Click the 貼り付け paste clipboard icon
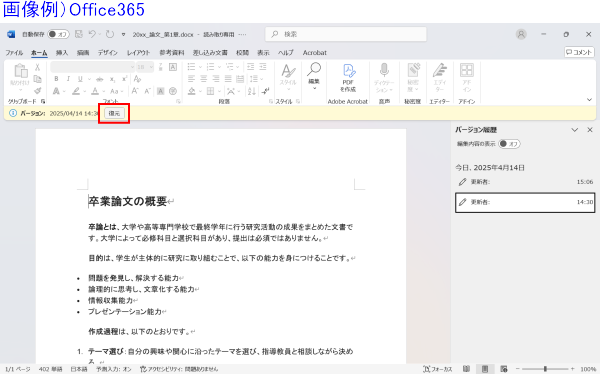The image size is (600, 374). [20, 72]
